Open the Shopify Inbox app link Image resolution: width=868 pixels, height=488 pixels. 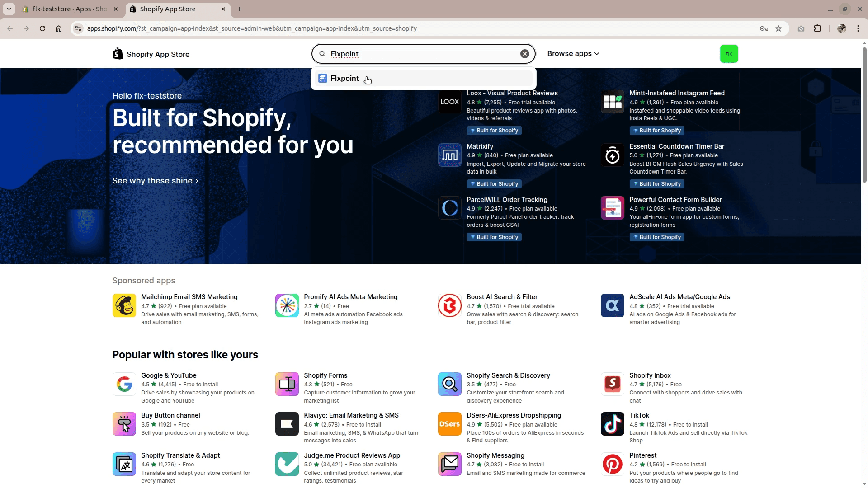pyautogui.click(x=650, y=375)
